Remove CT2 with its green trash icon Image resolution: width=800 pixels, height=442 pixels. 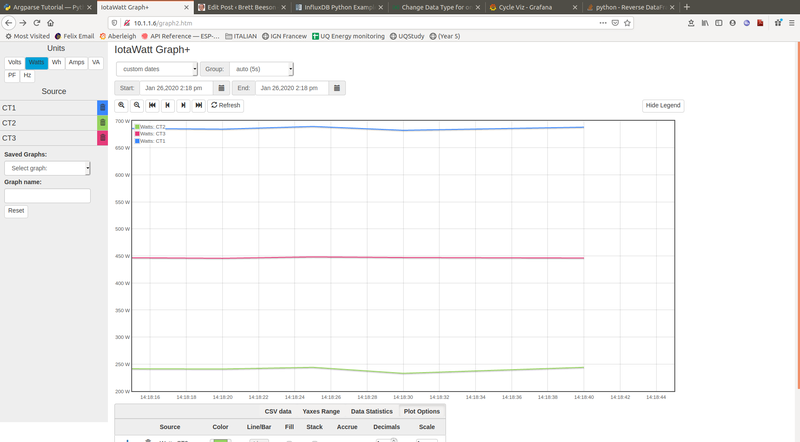point(103,122)
